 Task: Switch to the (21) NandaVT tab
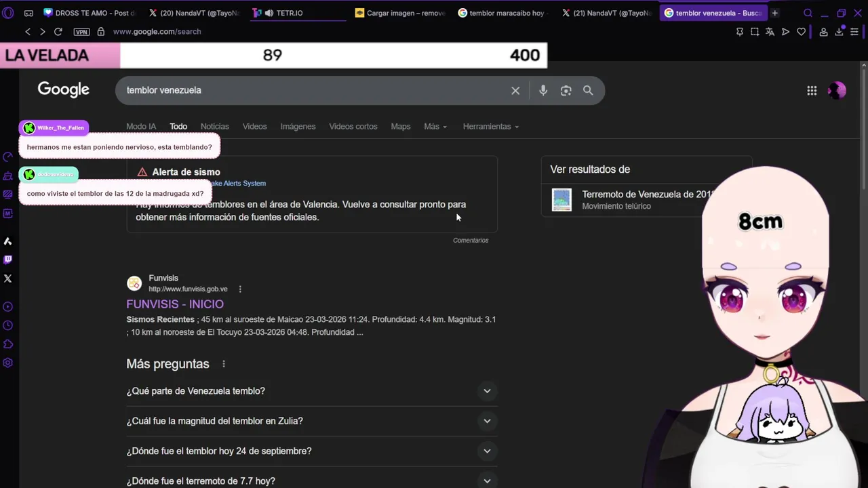[606, 13]
